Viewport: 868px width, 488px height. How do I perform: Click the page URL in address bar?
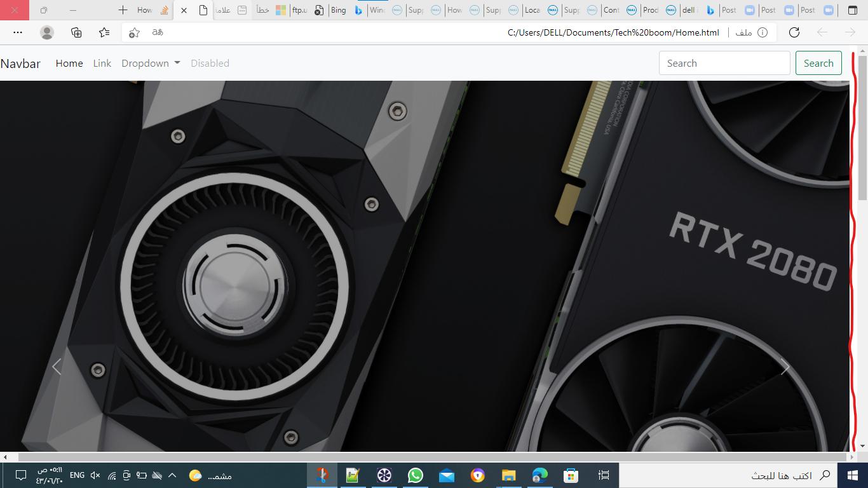coord(613,32)
